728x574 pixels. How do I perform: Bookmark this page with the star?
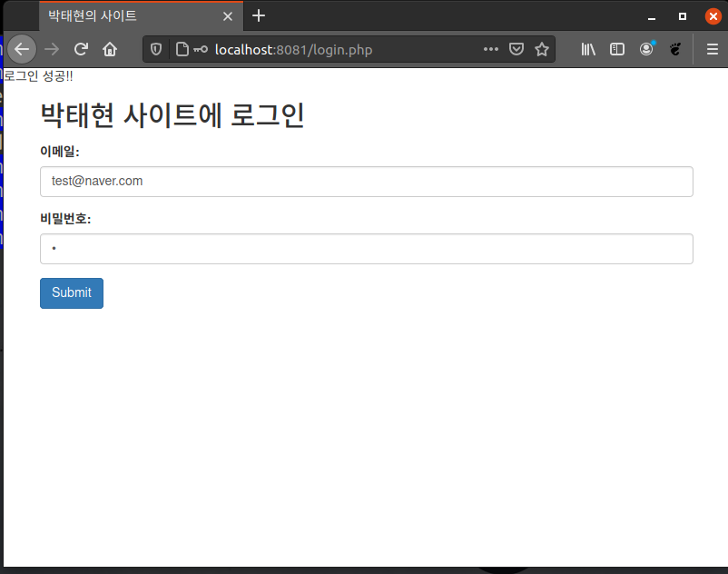[x=542, y=49]
